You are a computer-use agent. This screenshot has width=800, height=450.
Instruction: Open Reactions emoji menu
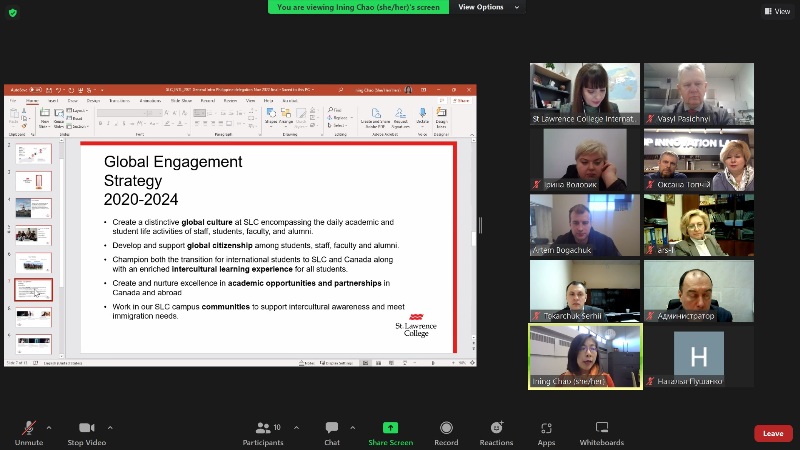(496, 433)
